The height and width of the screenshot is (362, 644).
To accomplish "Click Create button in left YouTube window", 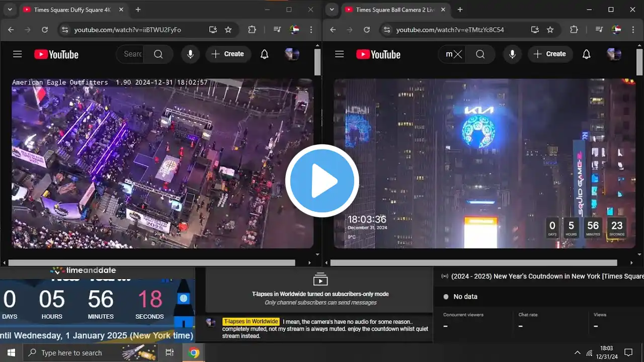I will (228, 54).
